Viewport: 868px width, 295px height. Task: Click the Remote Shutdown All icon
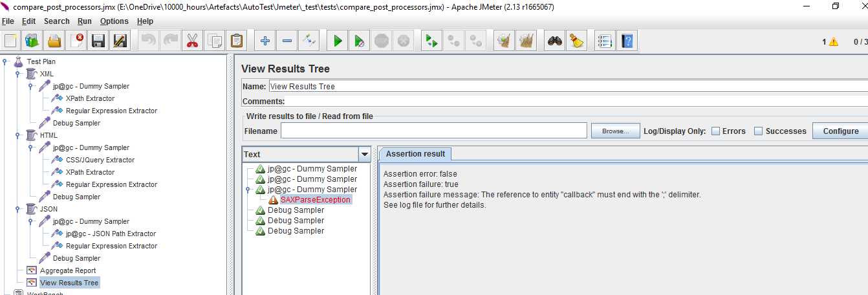click(x=477, y=41)
